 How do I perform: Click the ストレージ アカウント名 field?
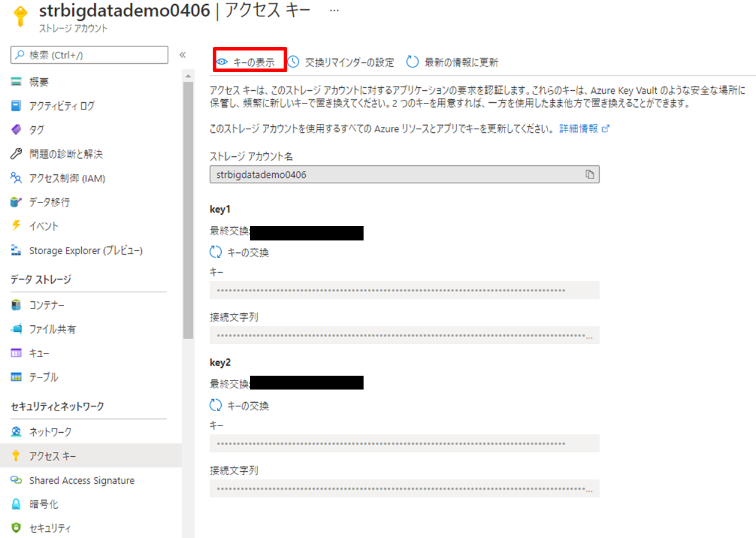pyautogui.click(x=404, y=174)
